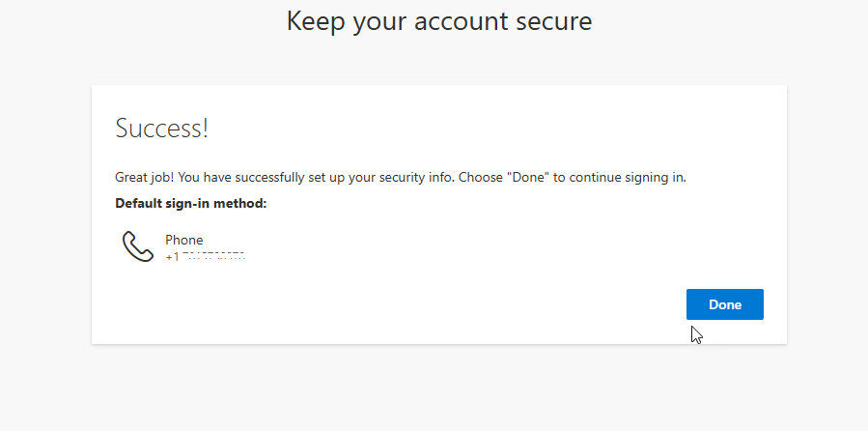868x431 pixels.
Task: Click the word "secure" in the title
Action: [554, 21]
